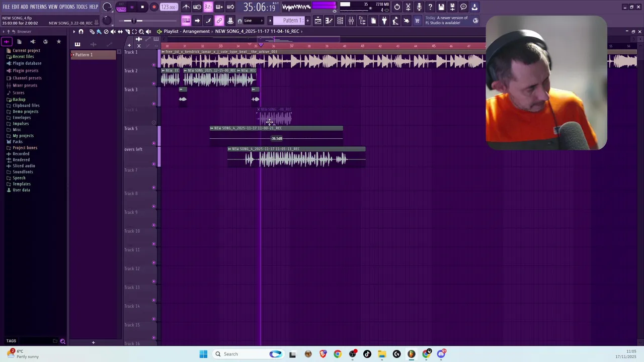Open the plugin picker plug icon
Screen dimensions: 644x362
tap(384, 21)
